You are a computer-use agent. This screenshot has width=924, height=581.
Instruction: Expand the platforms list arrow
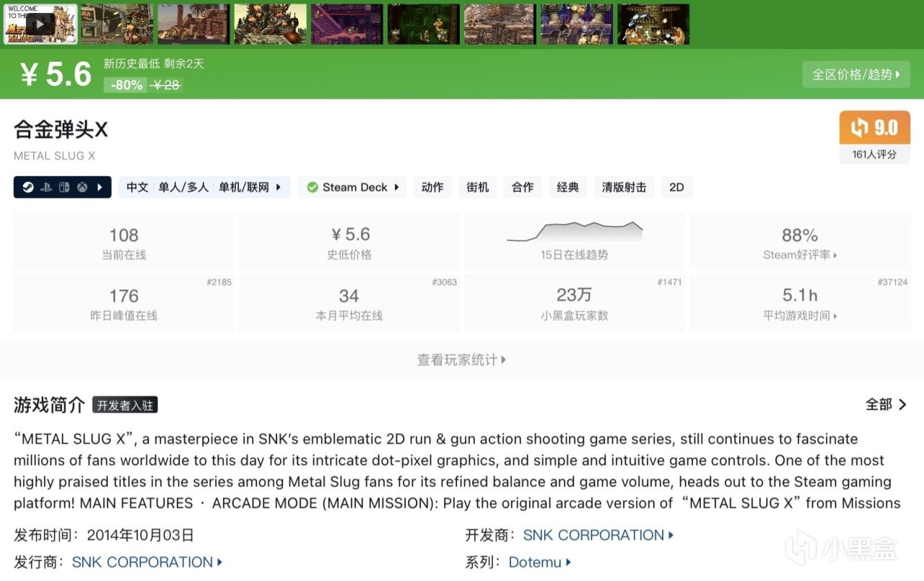pos(100,187)
